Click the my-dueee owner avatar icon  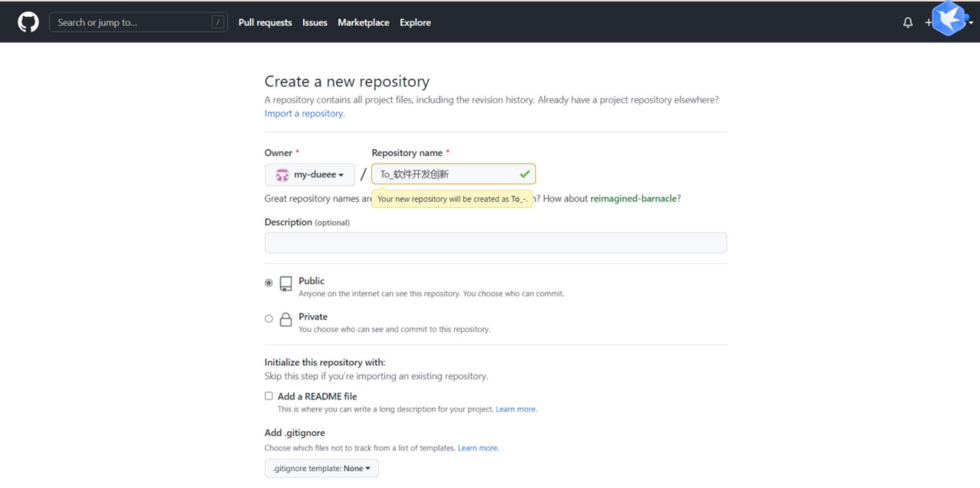pos(282,175)
